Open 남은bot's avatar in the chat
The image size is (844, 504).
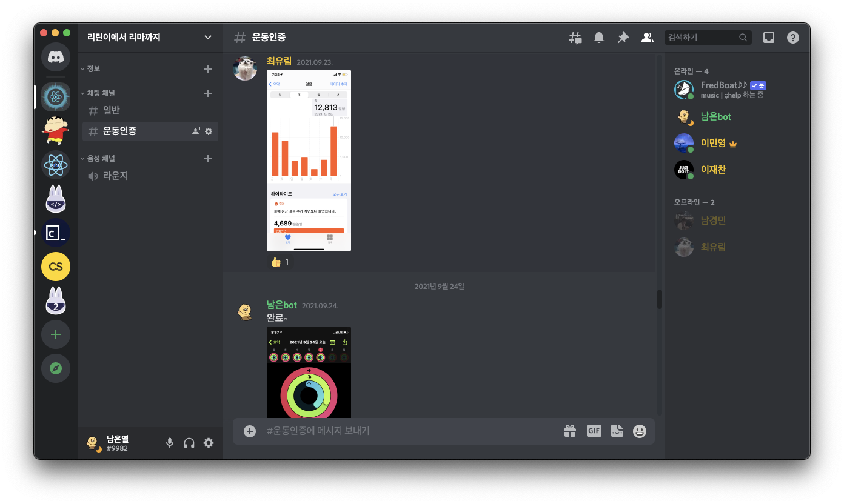coord(245,312)
